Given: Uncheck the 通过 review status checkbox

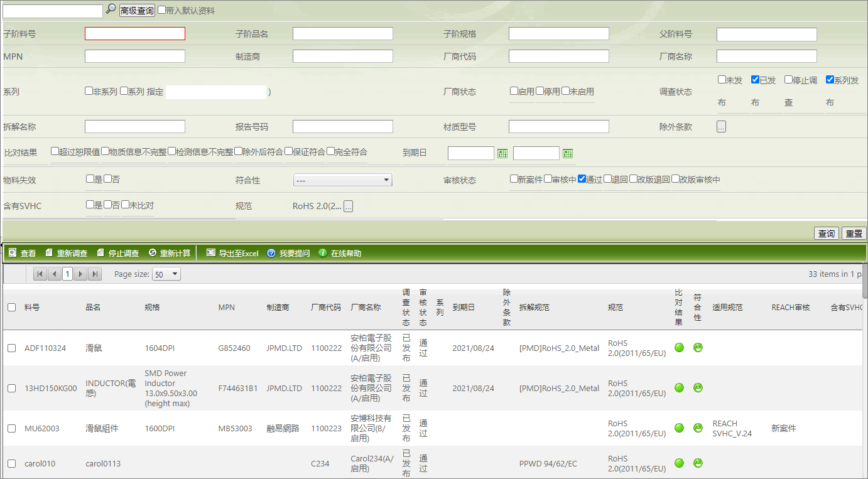Looking at the screenshot, I should tap(582, 179).
